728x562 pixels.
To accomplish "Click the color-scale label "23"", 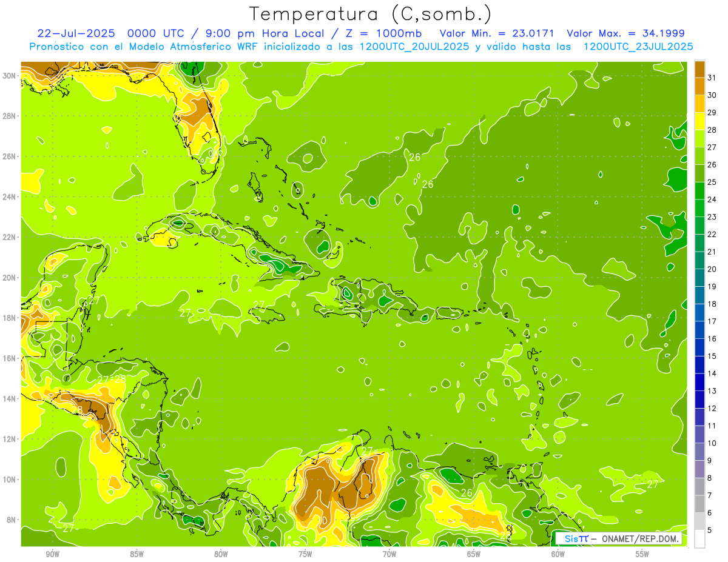I will coord(712,217).
